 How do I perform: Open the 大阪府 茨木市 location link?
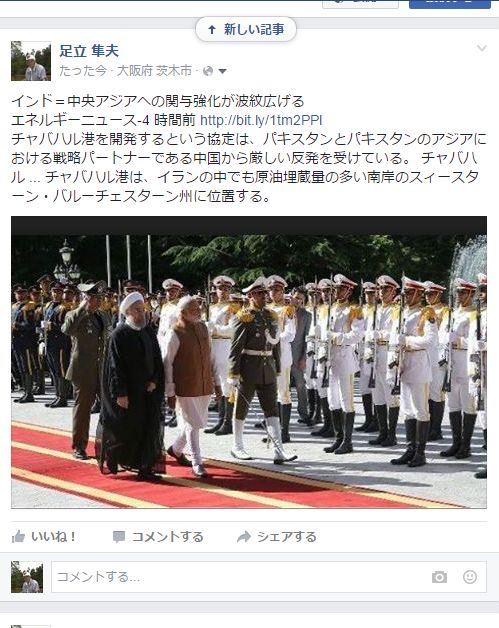pyautogui.click(x=154, y=71)
